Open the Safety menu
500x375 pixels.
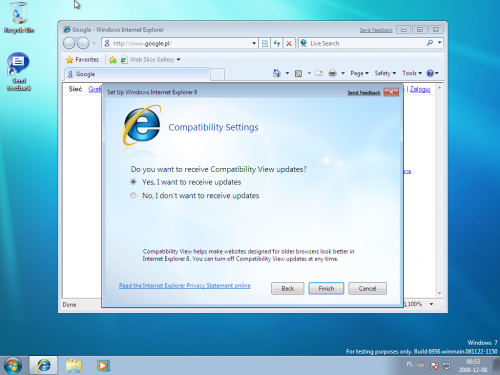pos(385,73)
